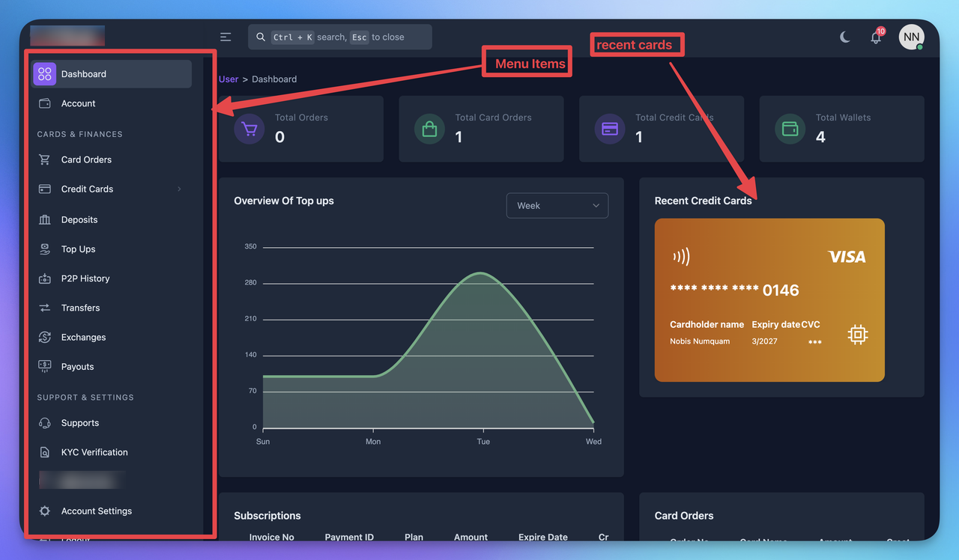Click the Total Orders cart icon
Image resolution: width=959 pixels, height=560 pixels.
tap(249, 129)
